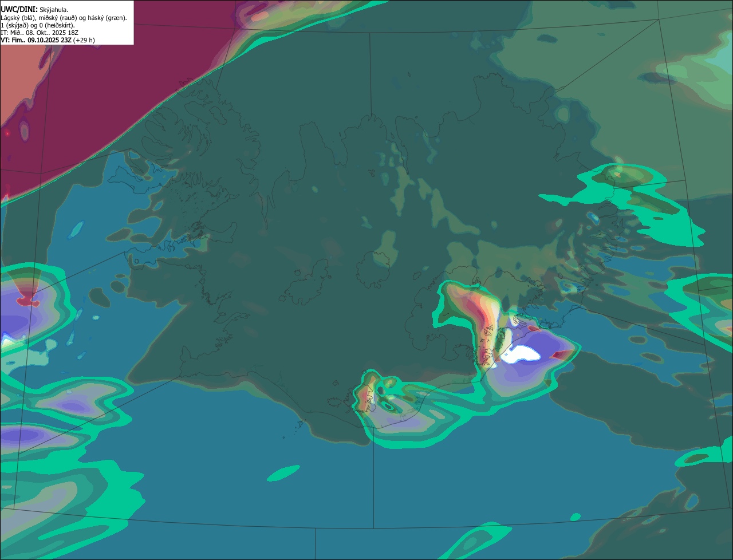This screenshot has height=560, width=733.
Task: Select the "Lágský (blá), miðský (rauð)" legend line
Action: tap(64, 17)
